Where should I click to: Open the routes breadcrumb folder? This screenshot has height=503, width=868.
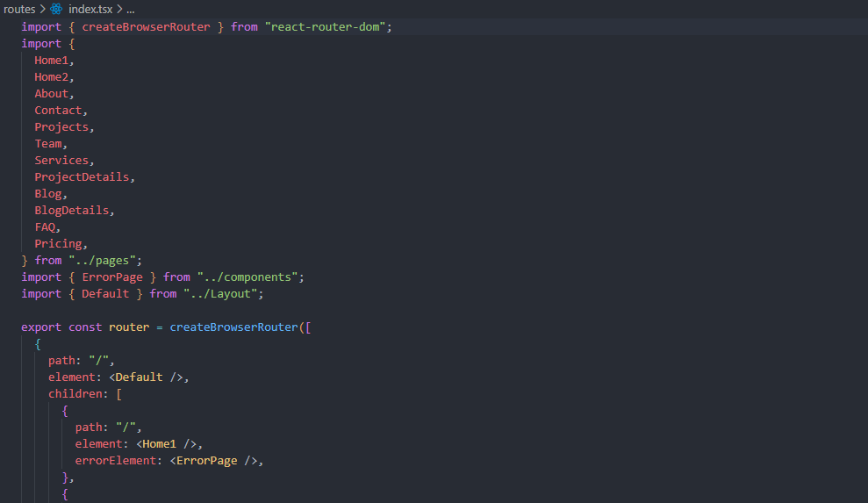click(x=19, y=9)
